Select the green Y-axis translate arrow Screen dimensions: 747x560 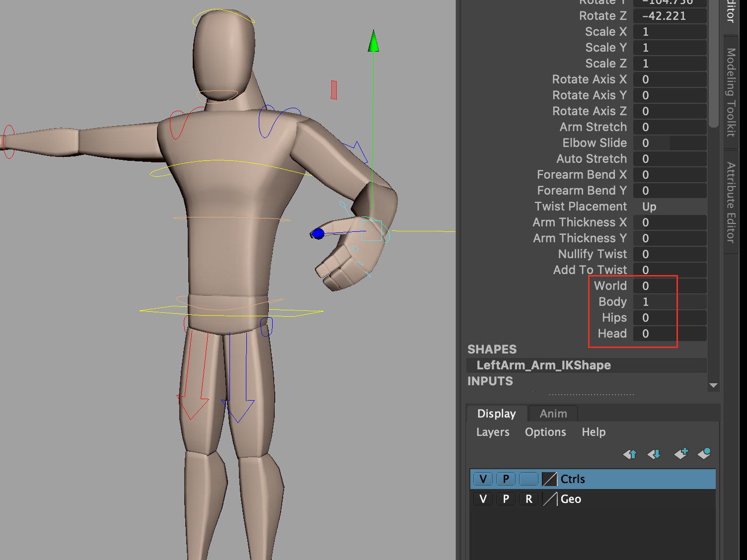(x=373, y=41)
